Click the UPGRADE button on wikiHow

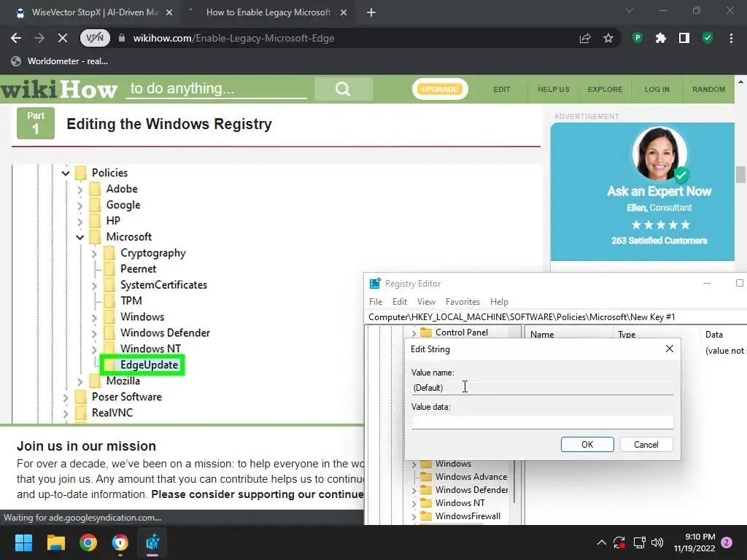440,89
